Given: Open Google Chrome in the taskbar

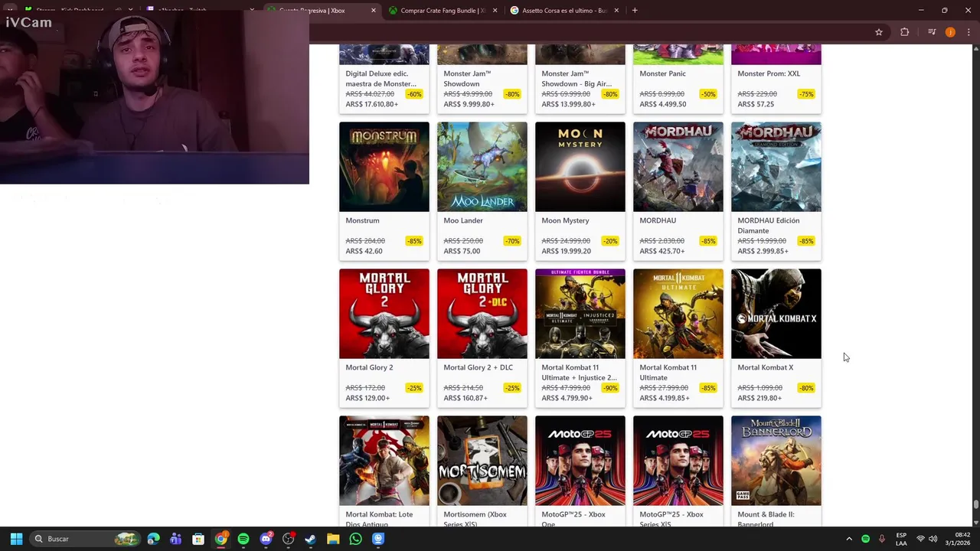Looking at the screenshot, I should point(220,539).
